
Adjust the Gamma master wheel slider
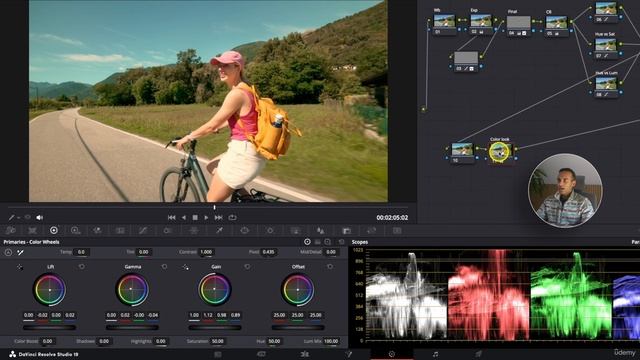[x=132, y=327]
